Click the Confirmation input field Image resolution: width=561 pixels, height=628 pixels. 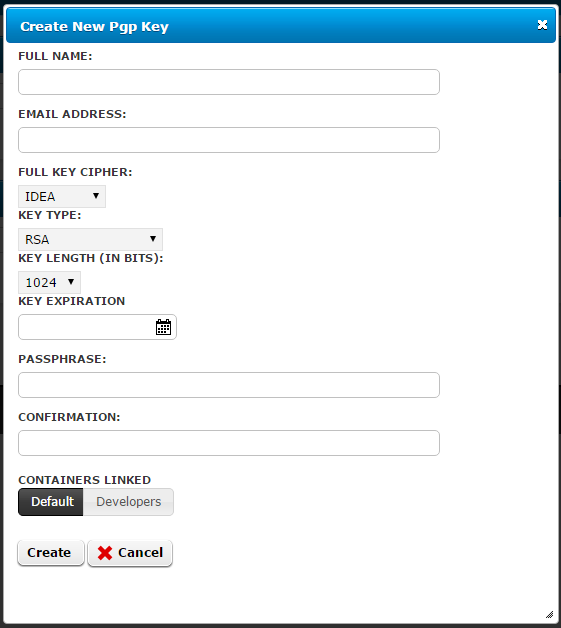coord(229,443)
